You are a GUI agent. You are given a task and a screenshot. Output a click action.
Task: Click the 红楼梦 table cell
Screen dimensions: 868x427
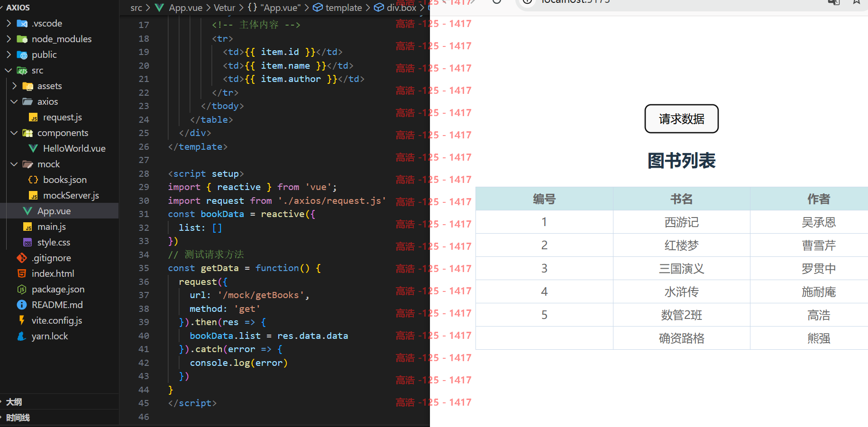point(682,245)
